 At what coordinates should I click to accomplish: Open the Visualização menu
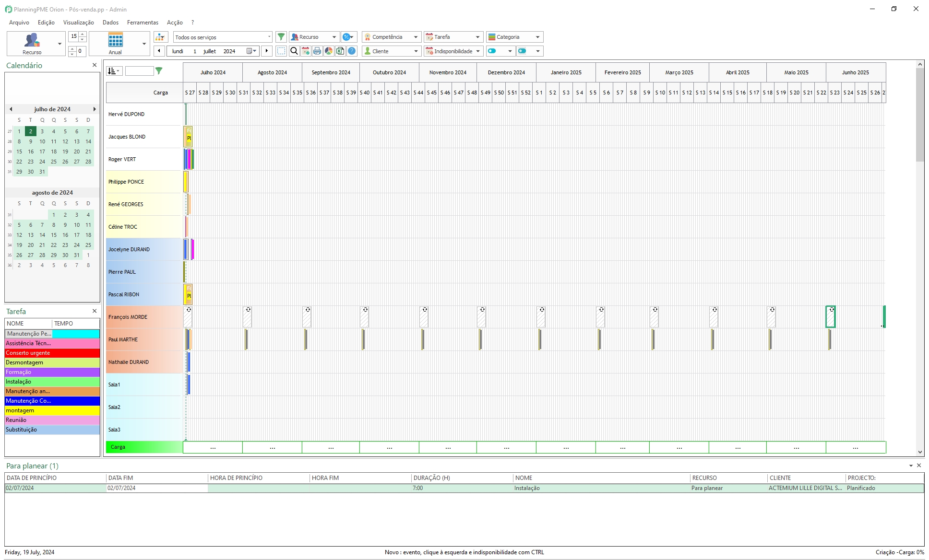click(79, 23)
